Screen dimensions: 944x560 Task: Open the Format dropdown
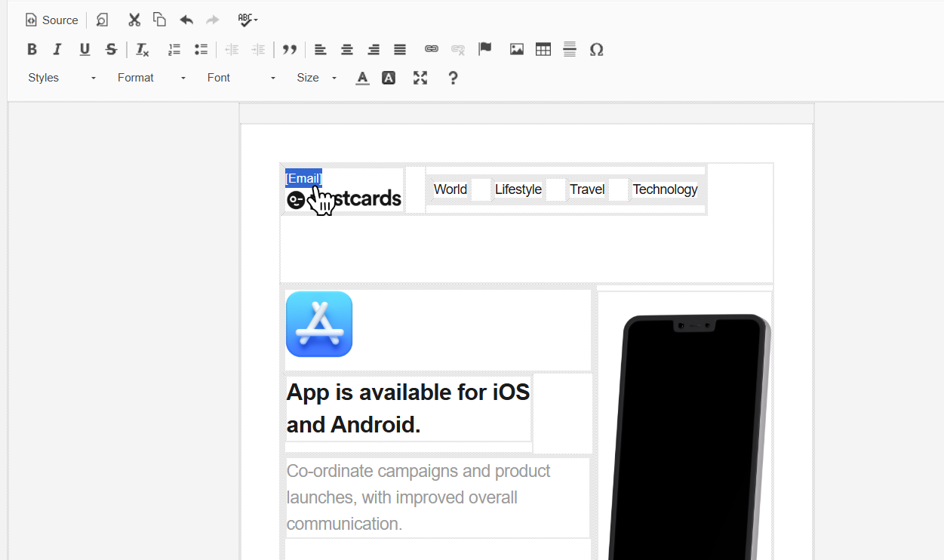[x=151, y=78]
